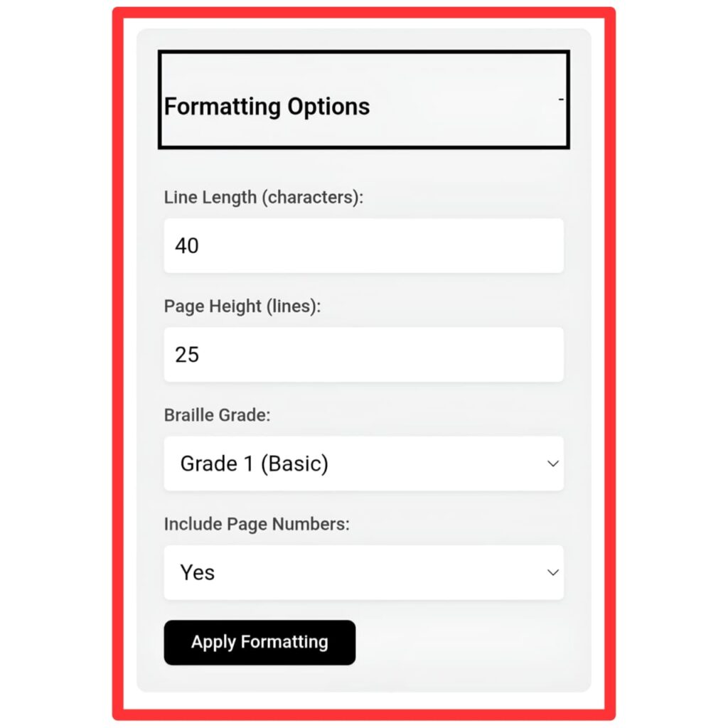728x728 pixels.
Task: Select the value '25' in Page Height
Action: click(x=186, y=354)
